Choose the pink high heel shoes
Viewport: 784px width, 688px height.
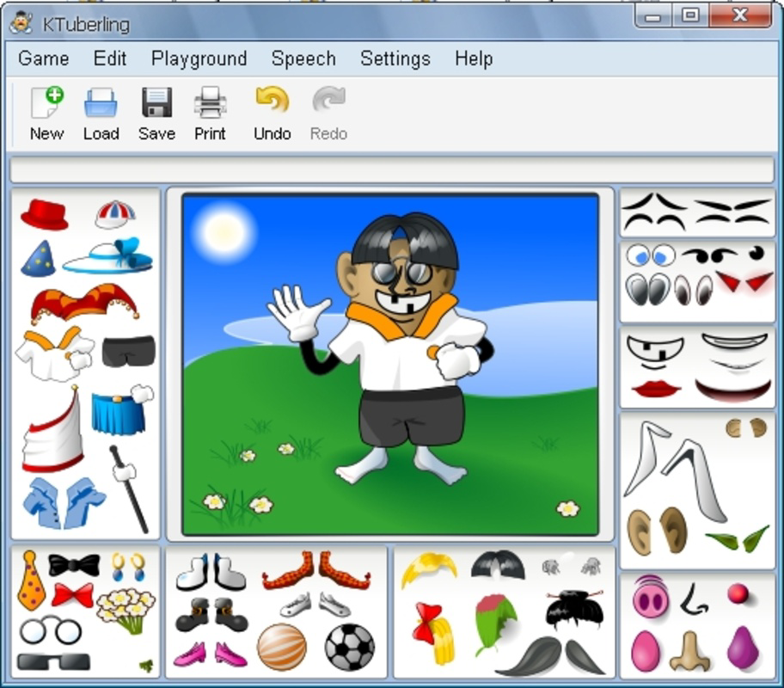210,654
